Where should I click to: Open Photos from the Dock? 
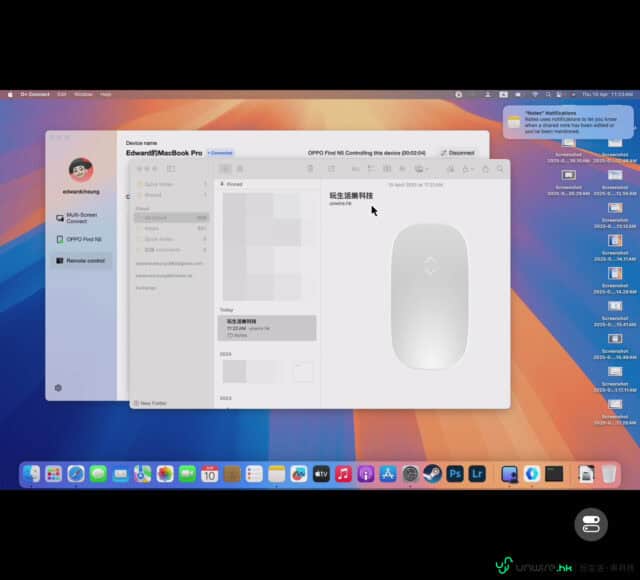point(165,474)
